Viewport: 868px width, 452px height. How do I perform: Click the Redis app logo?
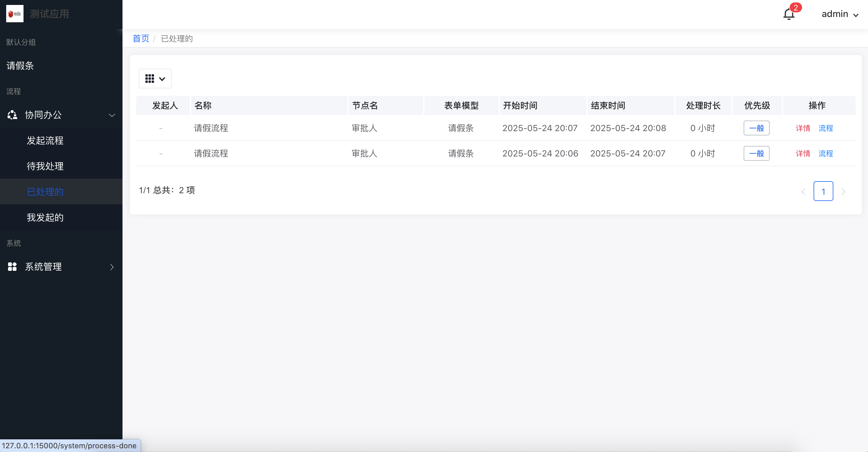point(15,14)
